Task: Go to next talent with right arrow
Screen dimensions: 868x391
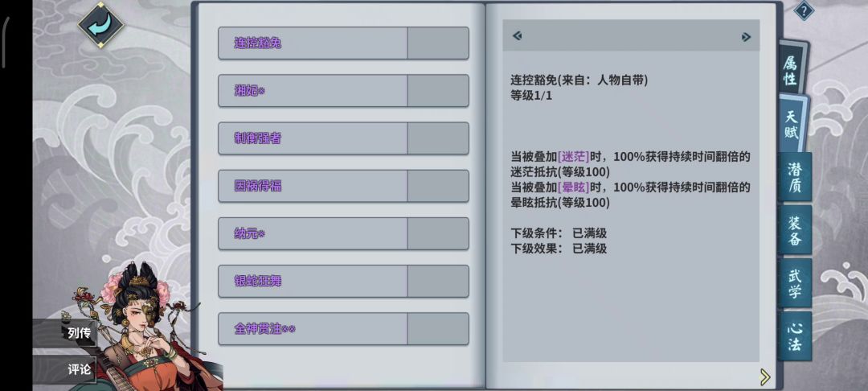Action: [x=746, y=36]
